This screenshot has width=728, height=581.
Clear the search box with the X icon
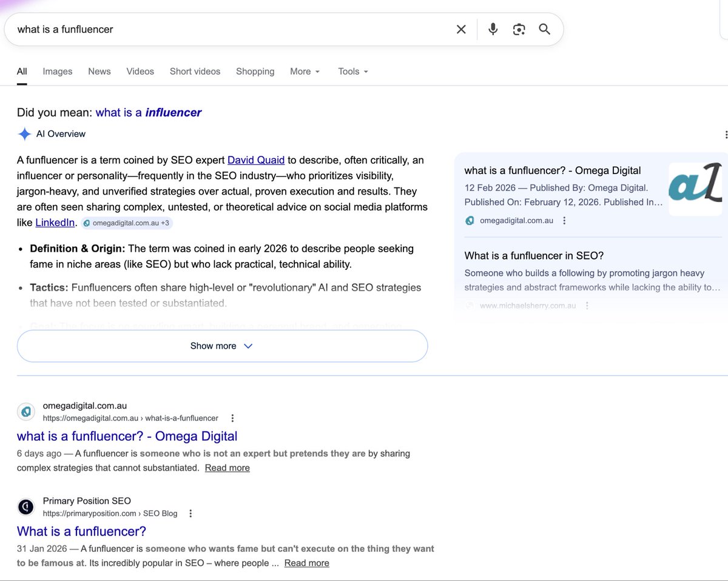tap(461, 29)
